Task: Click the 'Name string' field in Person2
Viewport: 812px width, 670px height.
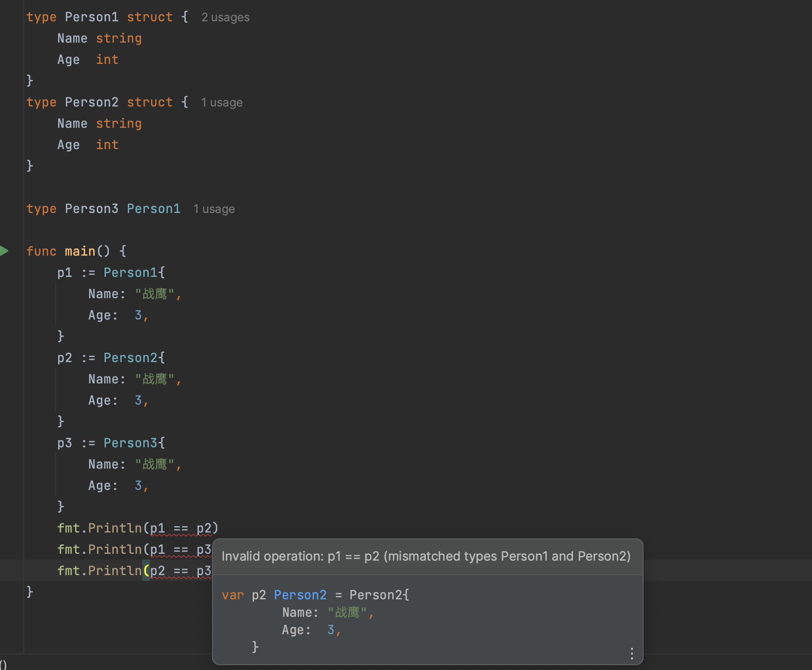Action: click(100, 123)
